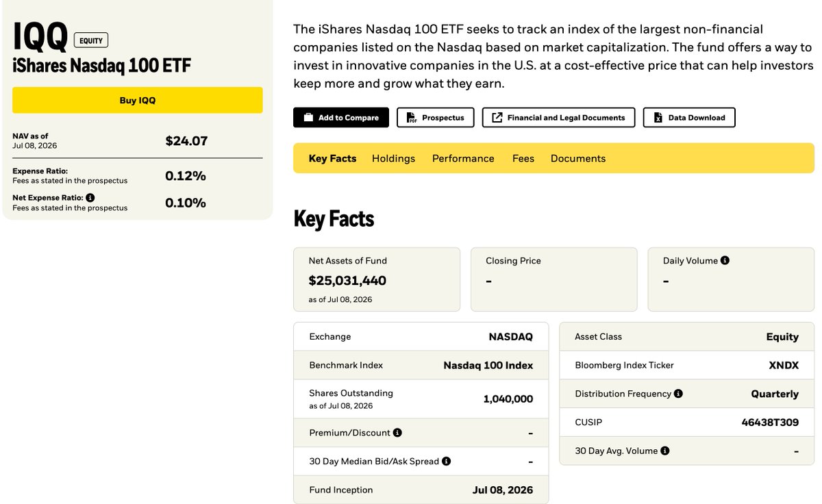This screenshot has width=822, height=504.
Task: Click the Net Expense Ratio value 0.10%
Action: 186,203
